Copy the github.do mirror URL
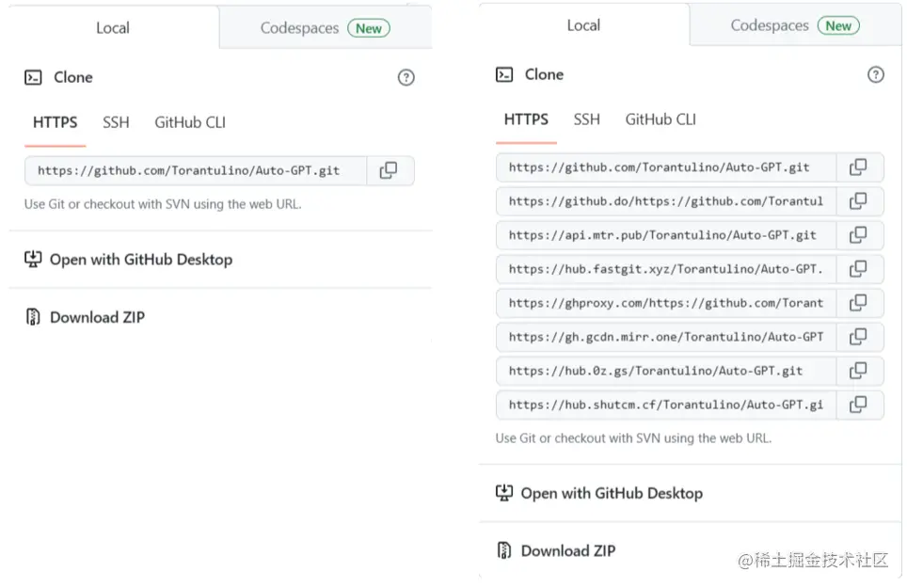 coord(858,201)
